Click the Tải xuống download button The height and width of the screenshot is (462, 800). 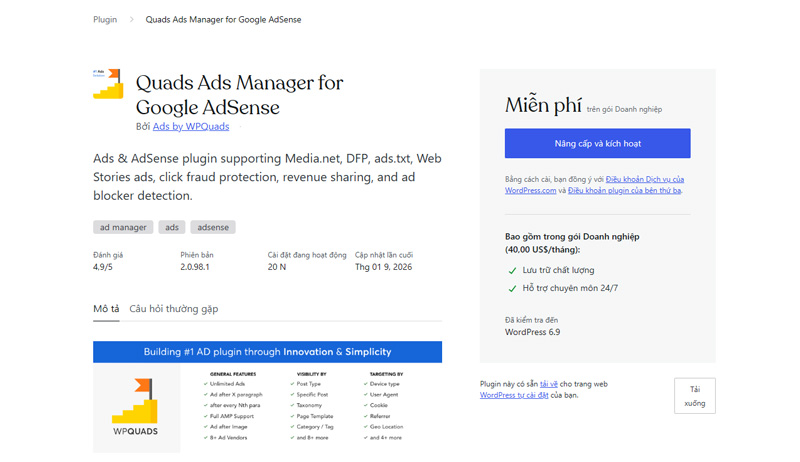694,396
